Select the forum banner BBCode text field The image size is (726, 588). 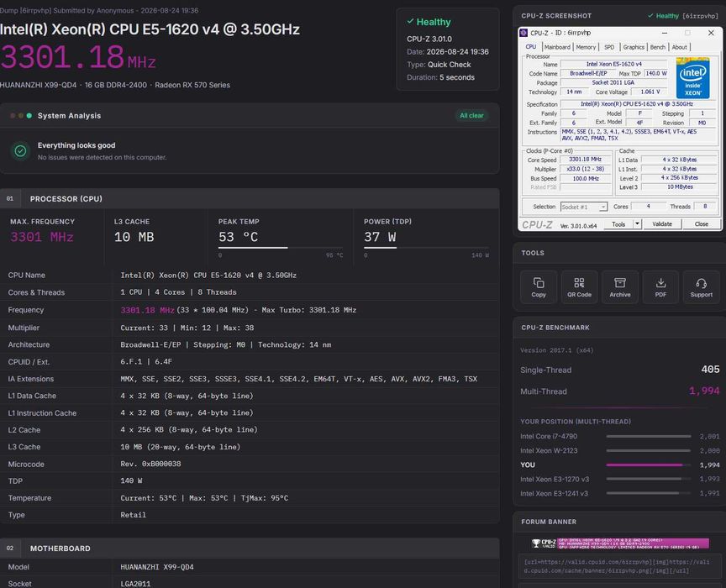click(618, 566)
